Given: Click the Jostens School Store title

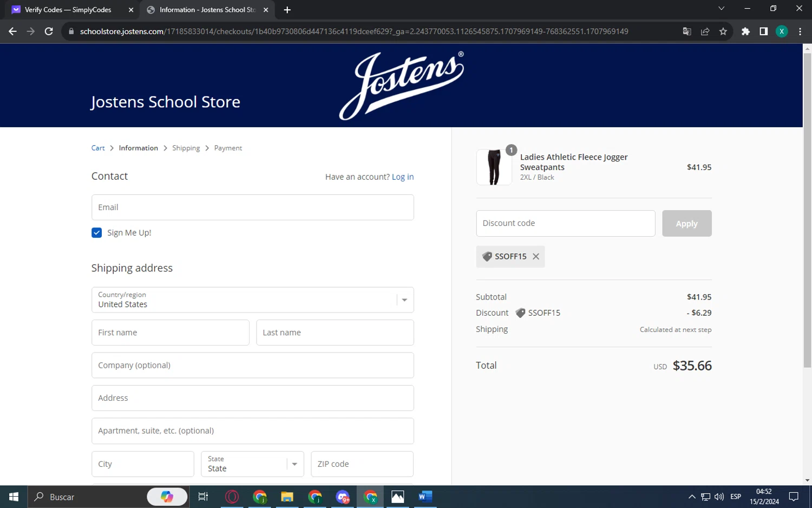Looking at the screenshot, I should click(166, 102).
